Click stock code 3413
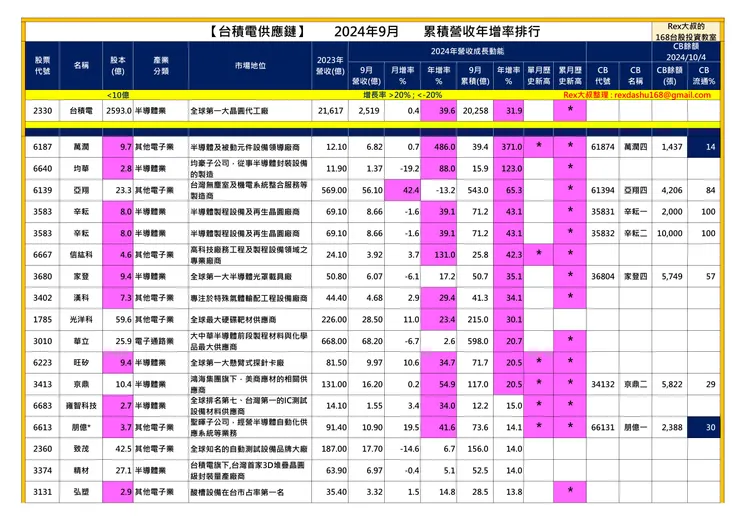This screenshot has width=740, height=523. [42, 384]
